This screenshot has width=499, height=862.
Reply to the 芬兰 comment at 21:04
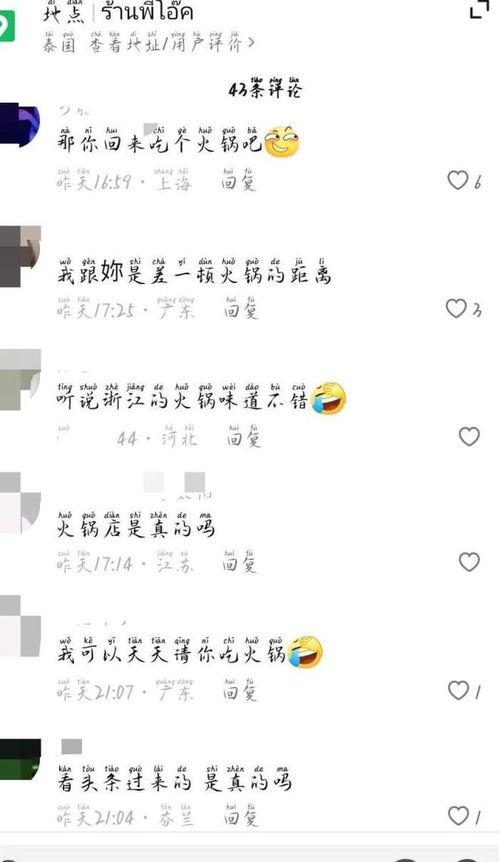pyautogui.click(x=240, y=815)
